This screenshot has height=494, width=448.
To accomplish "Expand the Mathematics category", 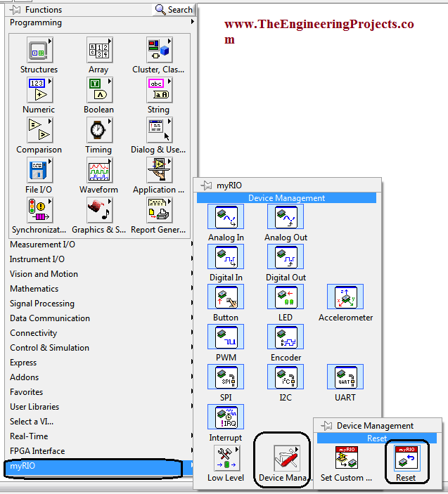I will [x=101, y=289].
